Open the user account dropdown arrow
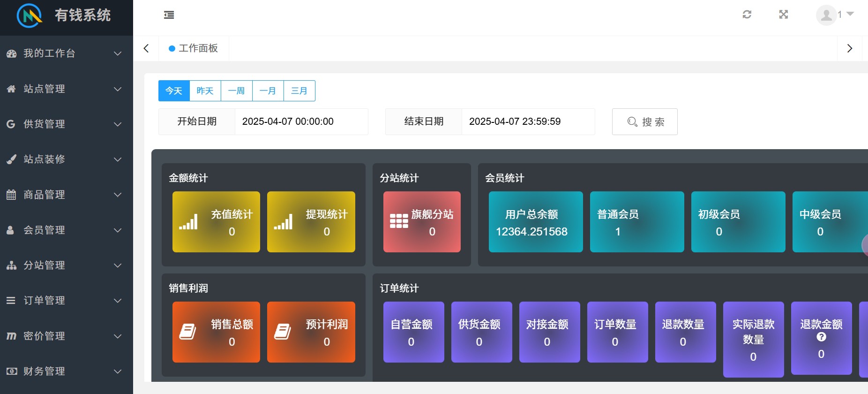Screen dimensions: 868x394 pos(850,14)
